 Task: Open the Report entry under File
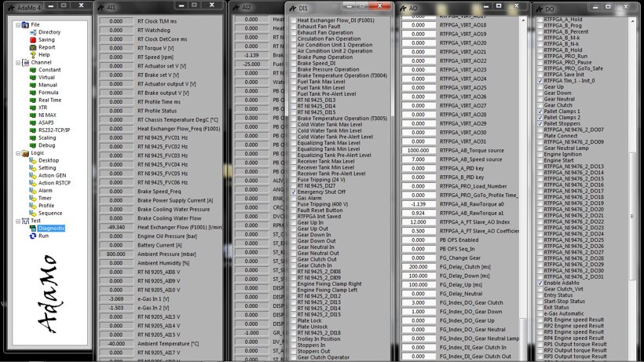46,47
